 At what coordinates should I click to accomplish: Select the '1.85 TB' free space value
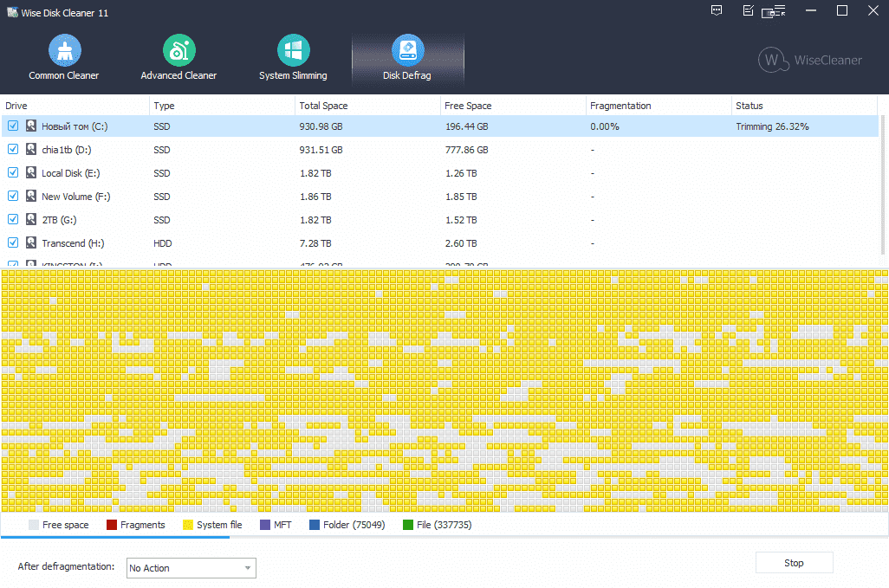pyautogui.click(x=461, y=197)
